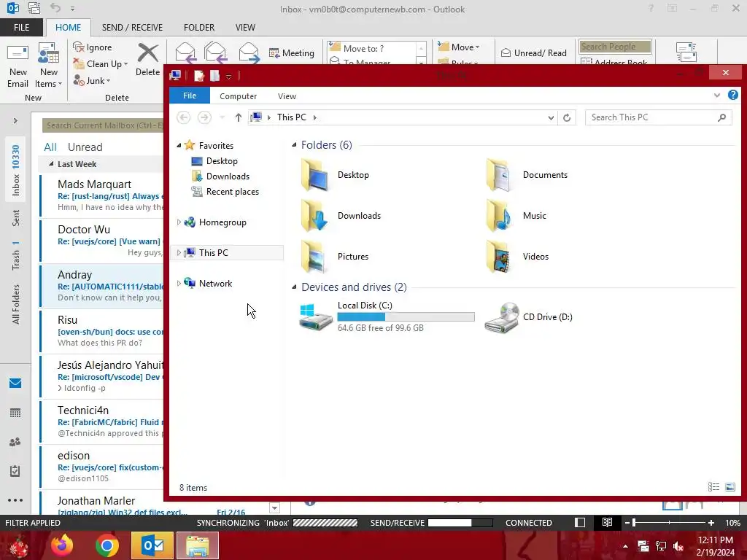The height and width of the screenshot is (560, 747).
Task: Open the Outlook FILE tab
Action: (x=21, y=28)
